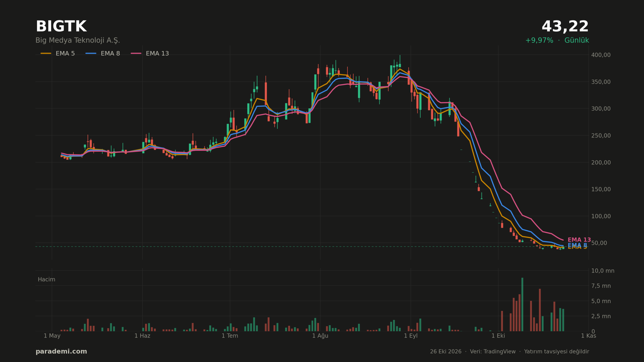Screen dimensions: 644x362
Task: Click the 2,5 mn volume axis label
Action: tap(601, 316)
